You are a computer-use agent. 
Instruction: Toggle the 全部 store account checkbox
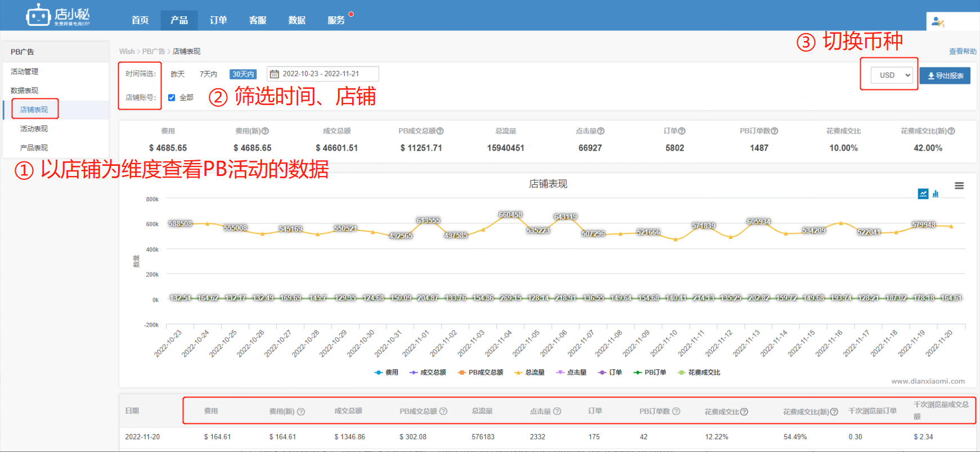[x=172, y=98]
